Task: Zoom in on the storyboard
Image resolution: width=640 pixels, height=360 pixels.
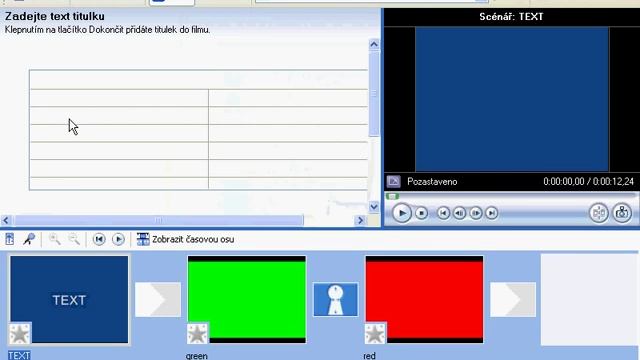Action: 54,239
